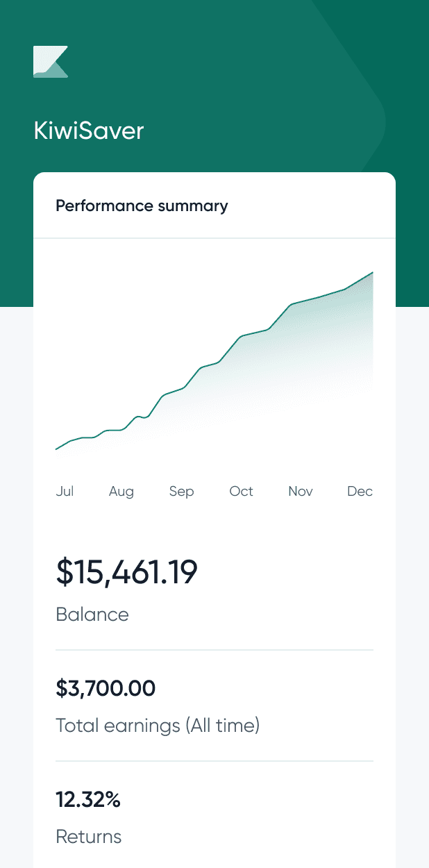
Task: Tap the $3,700.00 earnings figure
Action: [106, 689]
